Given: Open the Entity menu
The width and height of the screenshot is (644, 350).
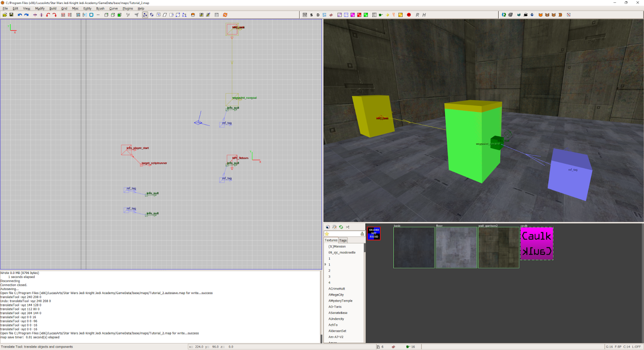Looking at the screenshot, I should (x=87, y=8).
